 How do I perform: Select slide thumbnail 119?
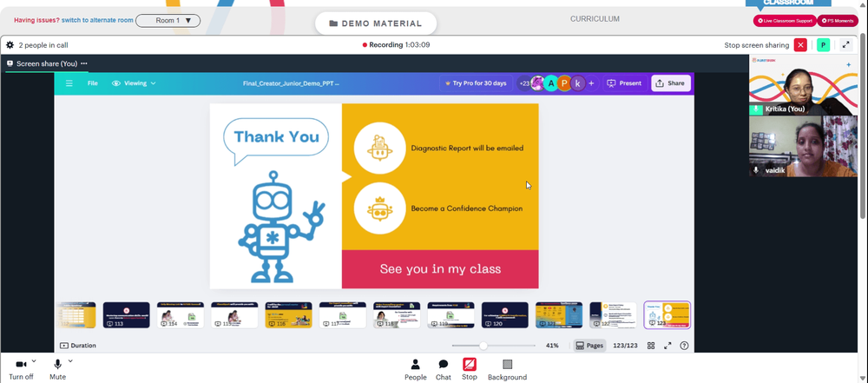pyautogui.click(x=450, y=315)
